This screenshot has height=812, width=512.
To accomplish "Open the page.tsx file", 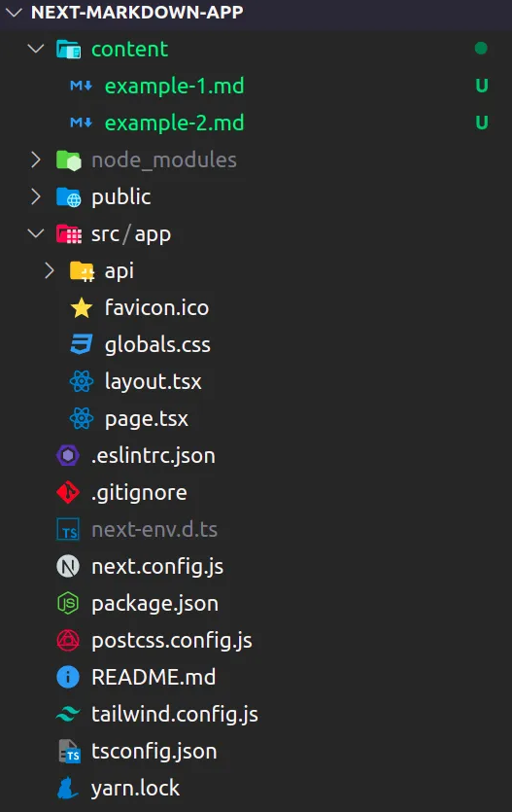I will tap(147, 419).
